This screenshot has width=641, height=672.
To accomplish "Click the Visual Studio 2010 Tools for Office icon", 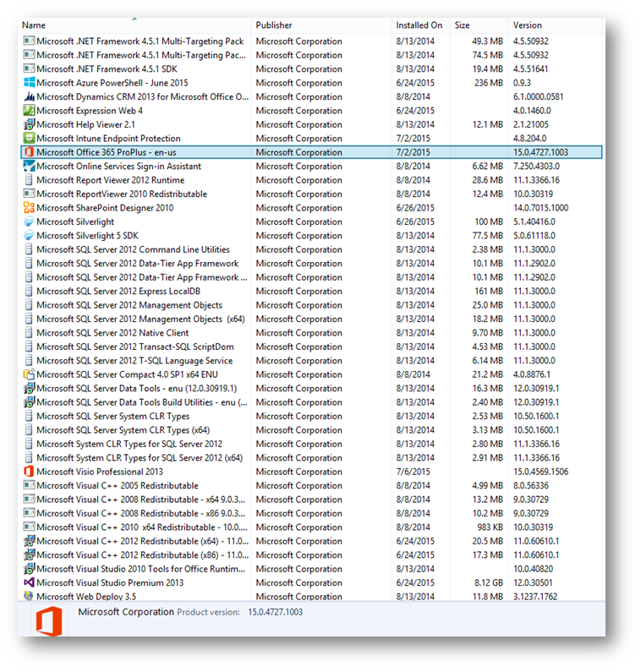I will tap(29, 569).
